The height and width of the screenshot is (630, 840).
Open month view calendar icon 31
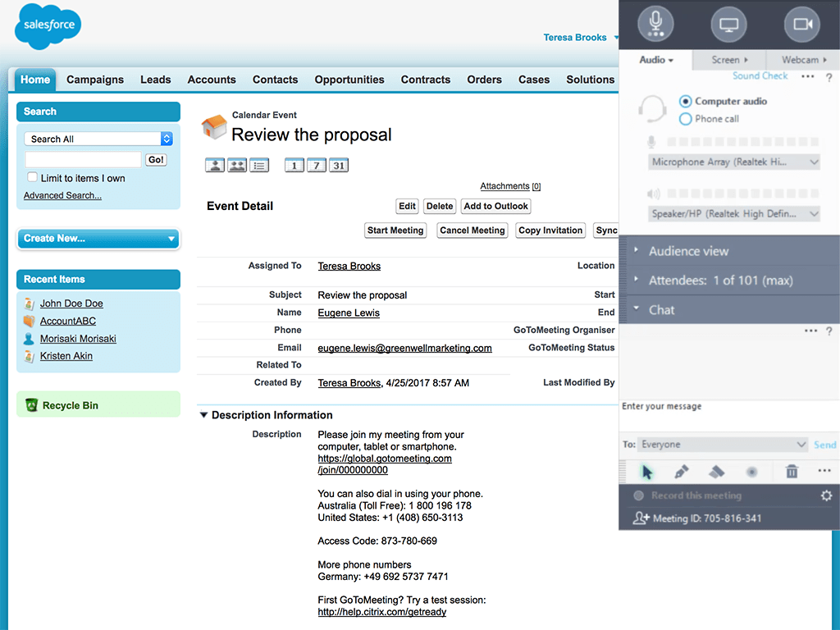click(339, 166)
